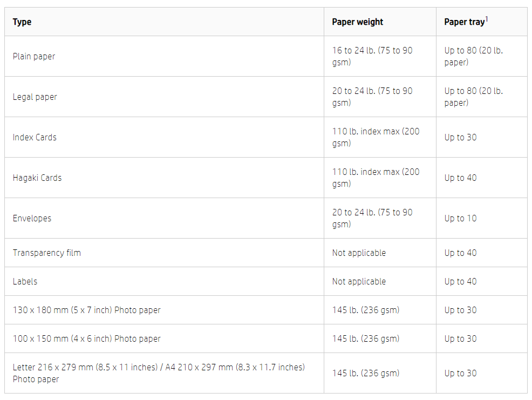Select the Envelopes row label

pyautogui.click(x=32, y=218)
